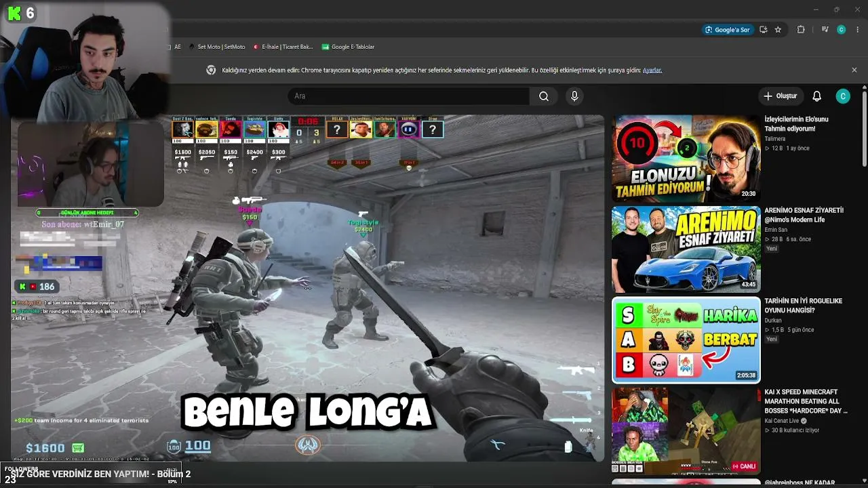Click the CT emblem at bottom center
Viewport: 868px width, 488px height.
coord(307,445)
